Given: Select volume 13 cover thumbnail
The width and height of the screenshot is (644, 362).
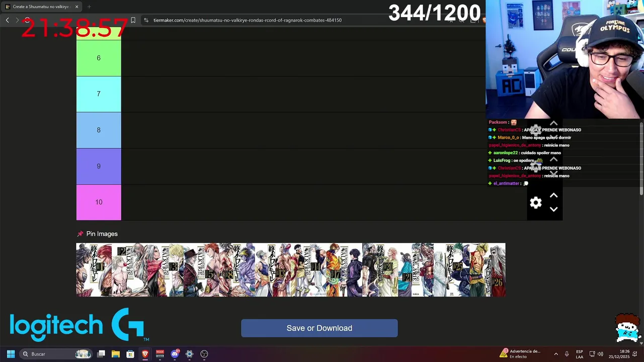Looking at the screenshot, I should click(272, 270).
